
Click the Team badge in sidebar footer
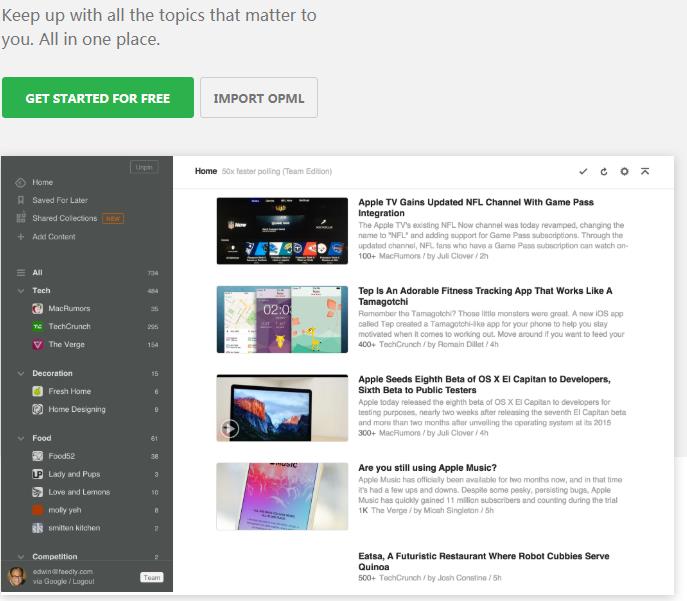152,577
